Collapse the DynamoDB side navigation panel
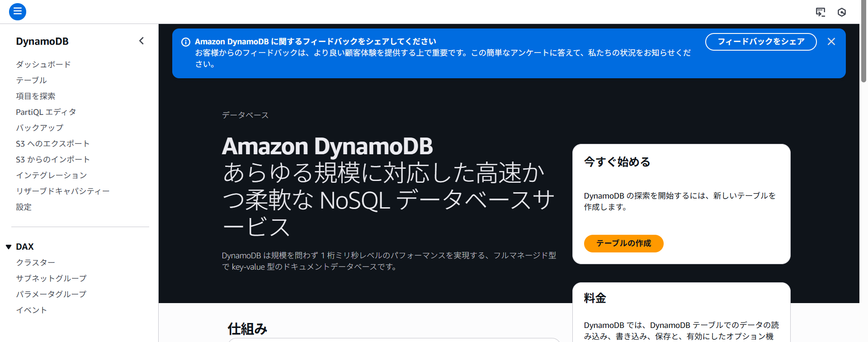Image resolution: width=868 pixels, height=342 pixels. (x=142, y=41)
